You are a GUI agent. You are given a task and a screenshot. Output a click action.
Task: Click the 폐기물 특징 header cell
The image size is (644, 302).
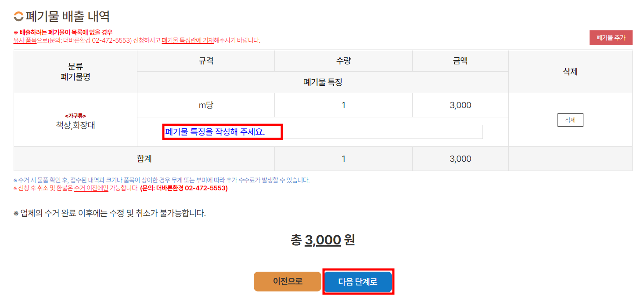323,81
